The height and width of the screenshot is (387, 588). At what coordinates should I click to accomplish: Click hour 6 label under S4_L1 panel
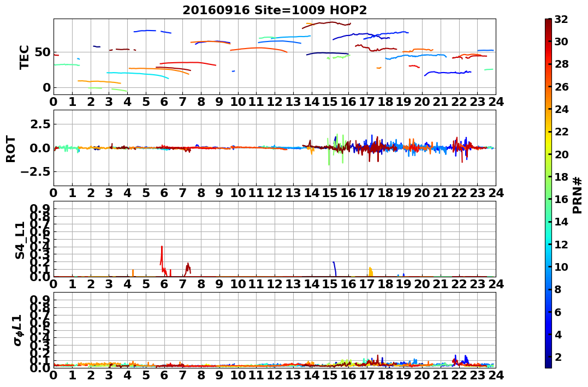(x=164, y=284)
